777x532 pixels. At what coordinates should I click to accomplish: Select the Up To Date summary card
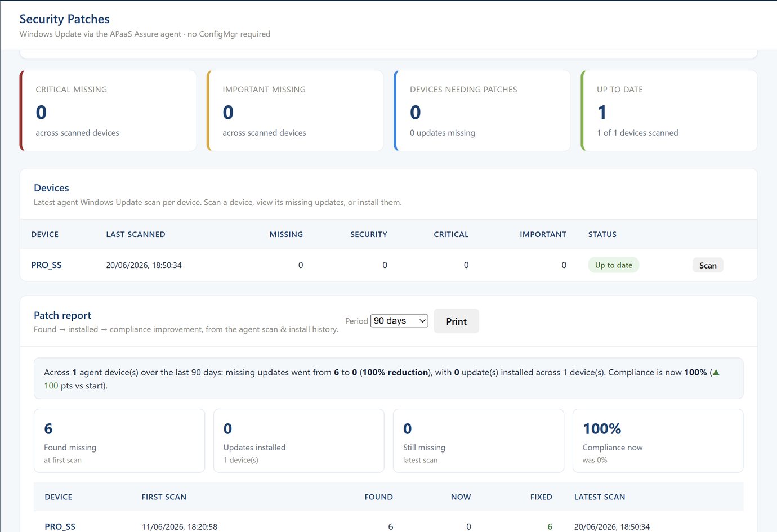point(669,110)
